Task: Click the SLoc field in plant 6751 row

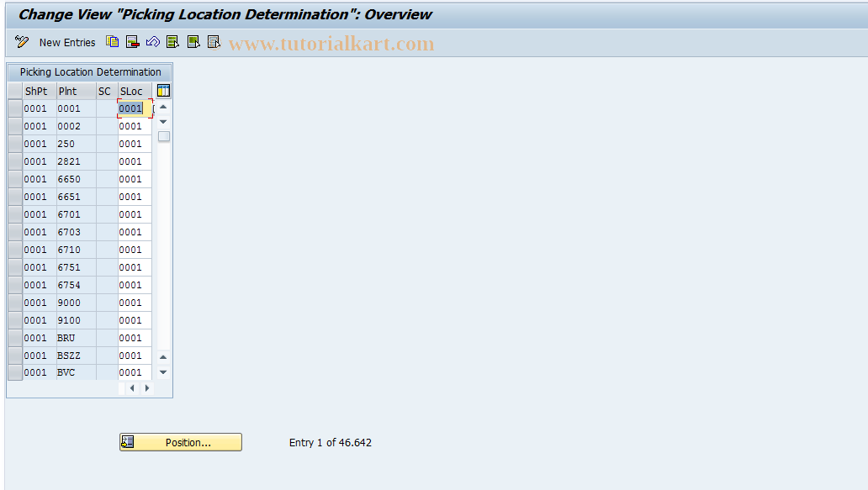Action: point(135,267)
